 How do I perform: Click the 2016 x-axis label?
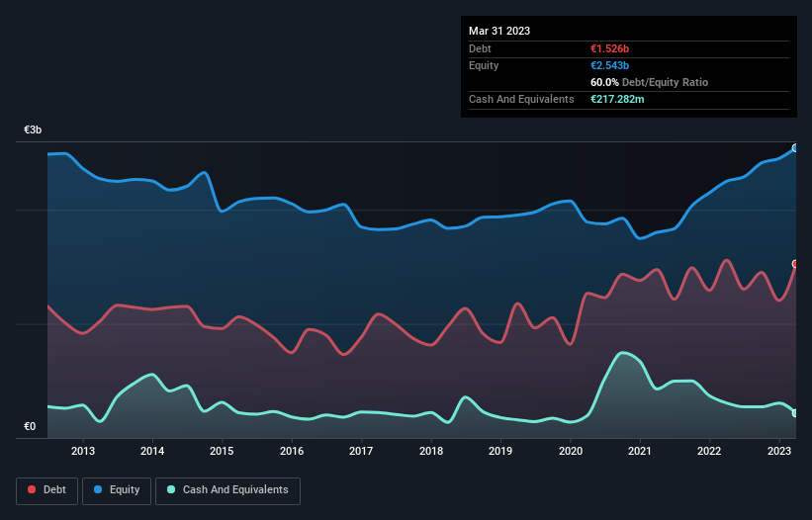point(292,451)
